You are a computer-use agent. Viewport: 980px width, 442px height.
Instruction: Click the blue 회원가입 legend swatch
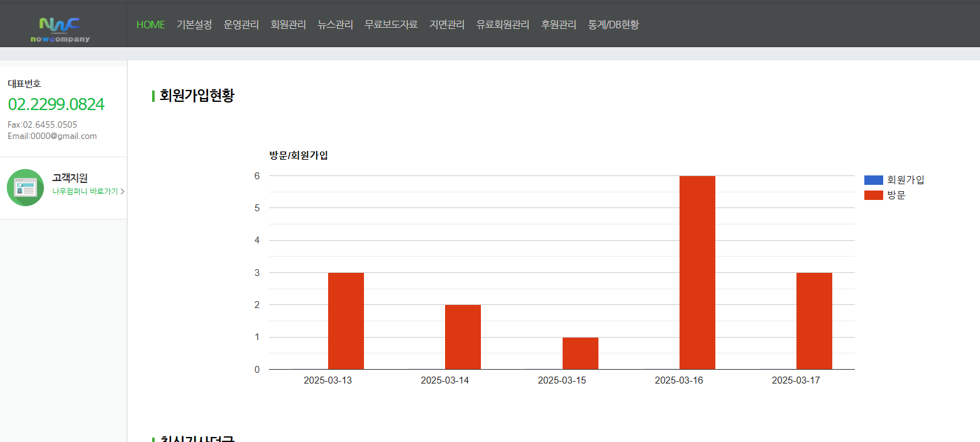[873, 180]
